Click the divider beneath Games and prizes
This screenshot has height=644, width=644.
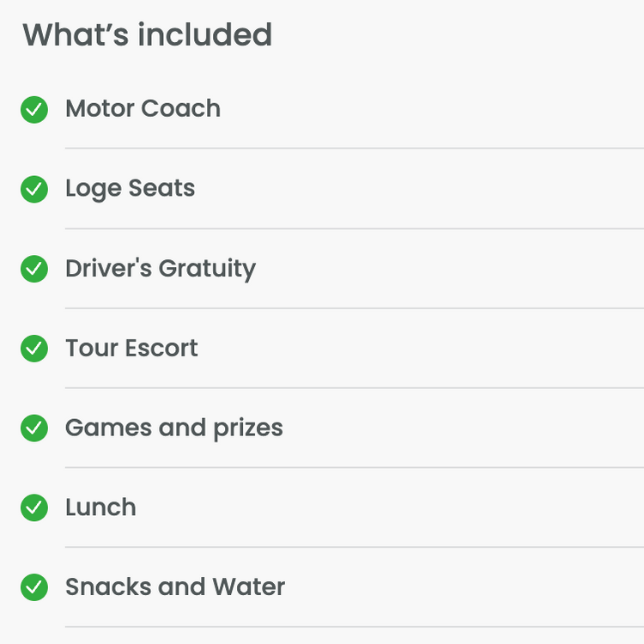[355, 467]
